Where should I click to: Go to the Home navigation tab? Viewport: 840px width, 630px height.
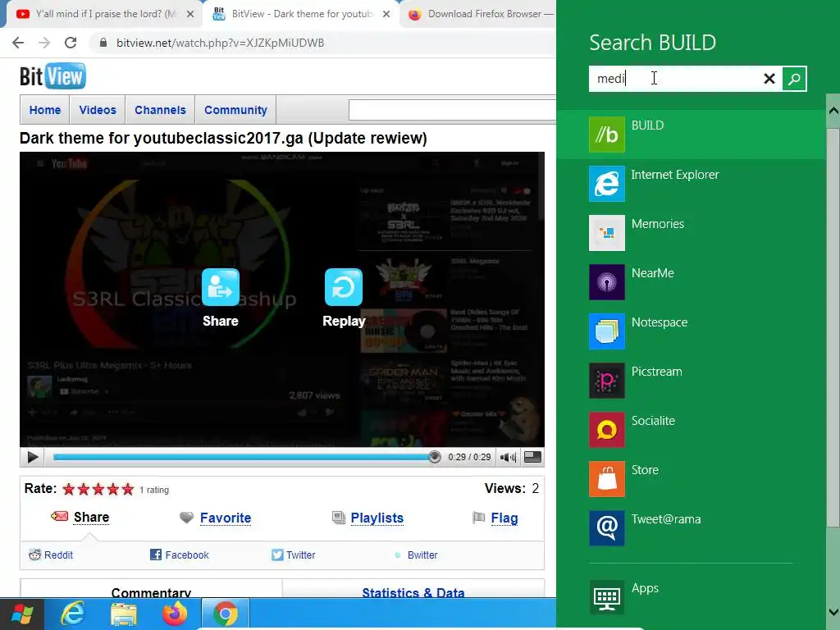[x=45, y=110]
